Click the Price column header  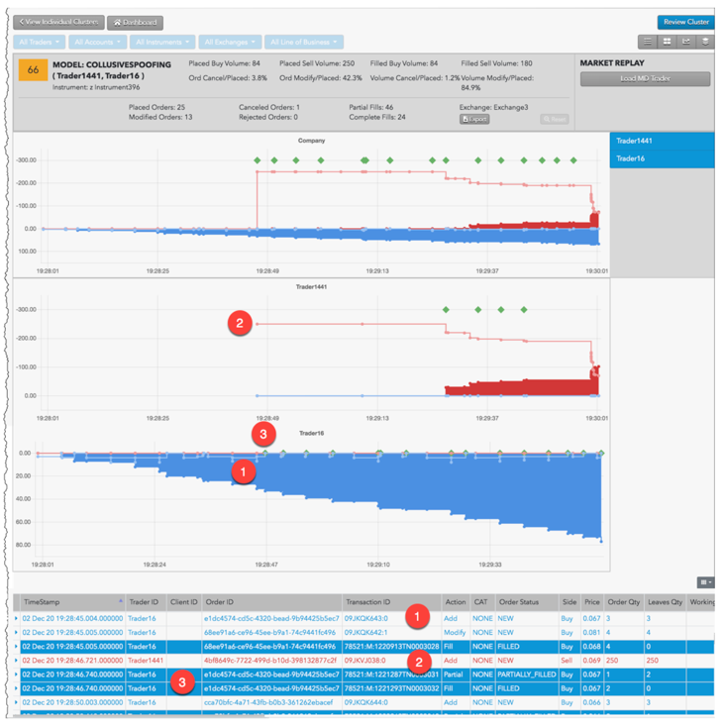pyautogui.click(x=592, y=602)
